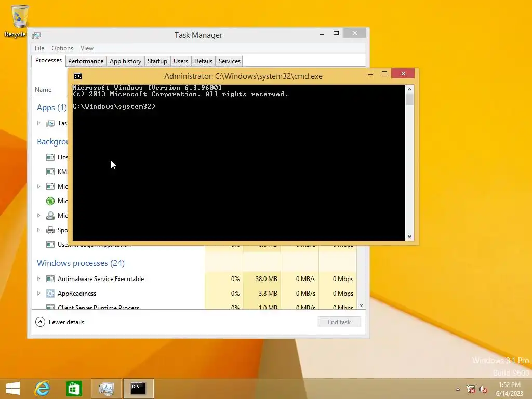Switch to Task Manager taskbar button
The image size is (532, 399).
click(x=106, y=388)
